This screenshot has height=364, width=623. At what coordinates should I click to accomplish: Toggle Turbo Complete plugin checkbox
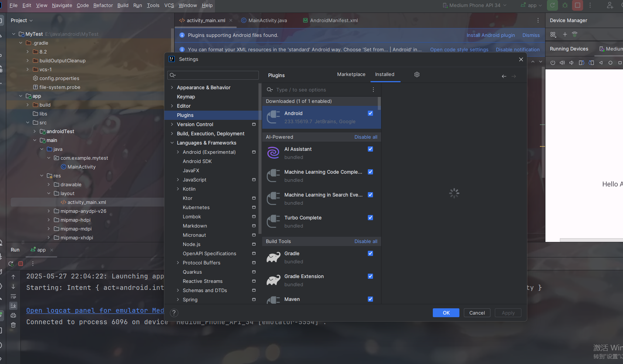pyautogui.click(x=370, y=218)
